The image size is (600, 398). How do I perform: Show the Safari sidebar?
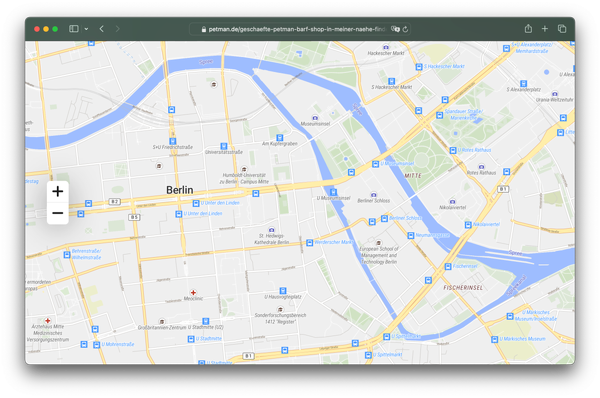coord(73,29)
